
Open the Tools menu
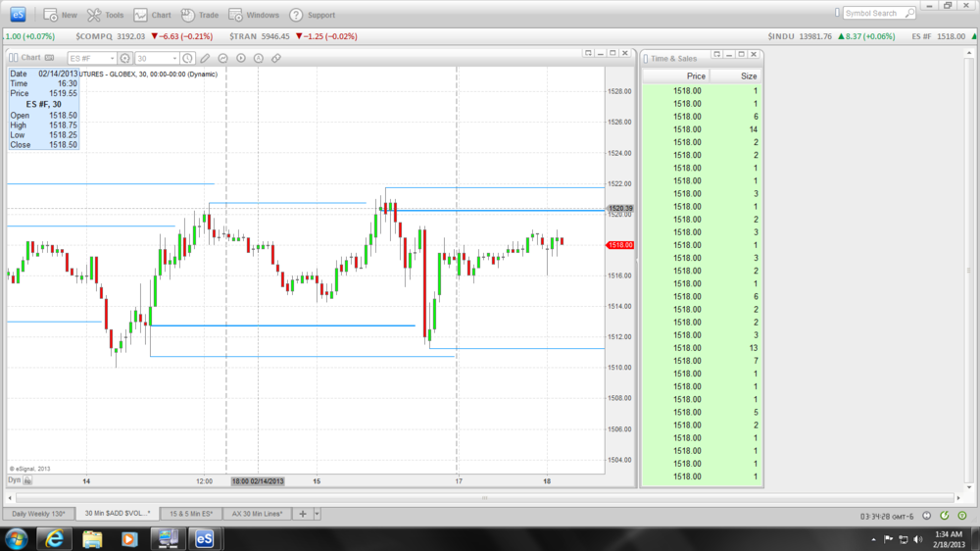[105, 15]
